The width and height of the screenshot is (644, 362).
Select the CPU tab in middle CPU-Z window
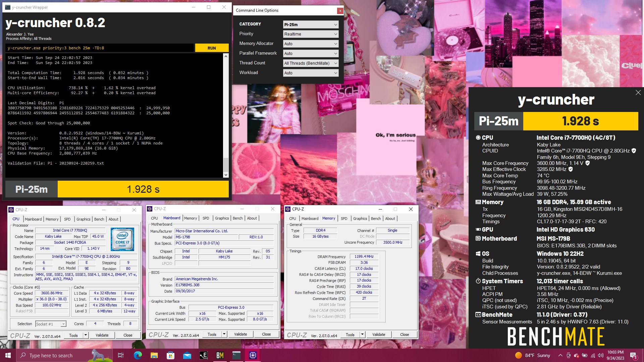tap(154, 218)
